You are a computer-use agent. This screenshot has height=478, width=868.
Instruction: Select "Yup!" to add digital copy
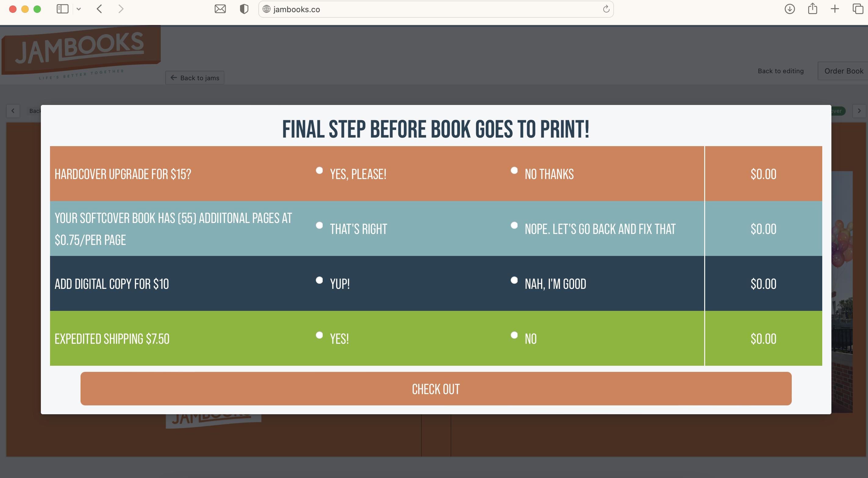(x=319, y=280)
